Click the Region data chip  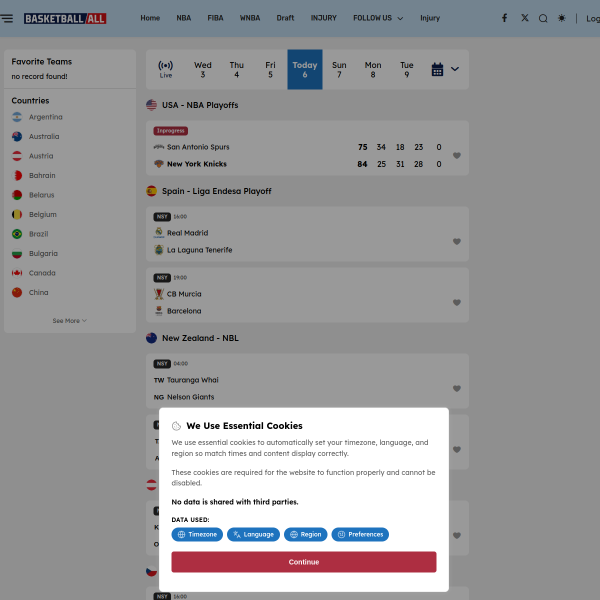click(x=305, y=535)
